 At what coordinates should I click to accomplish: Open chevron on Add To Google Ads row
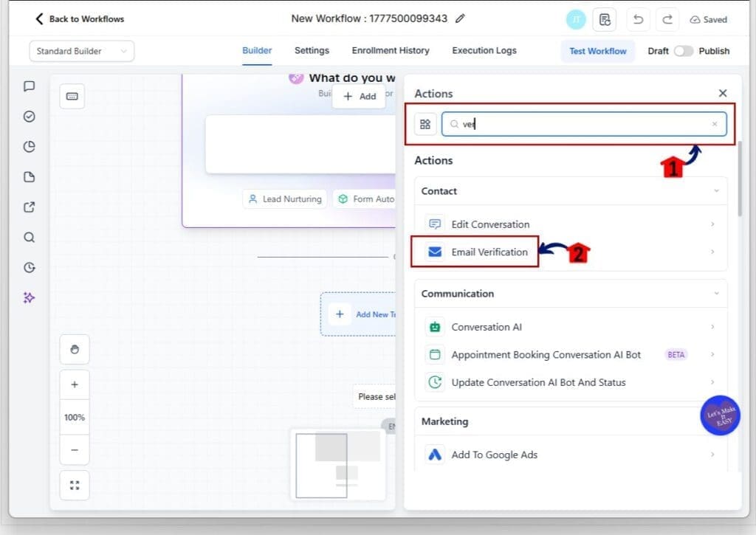point(712,455)
